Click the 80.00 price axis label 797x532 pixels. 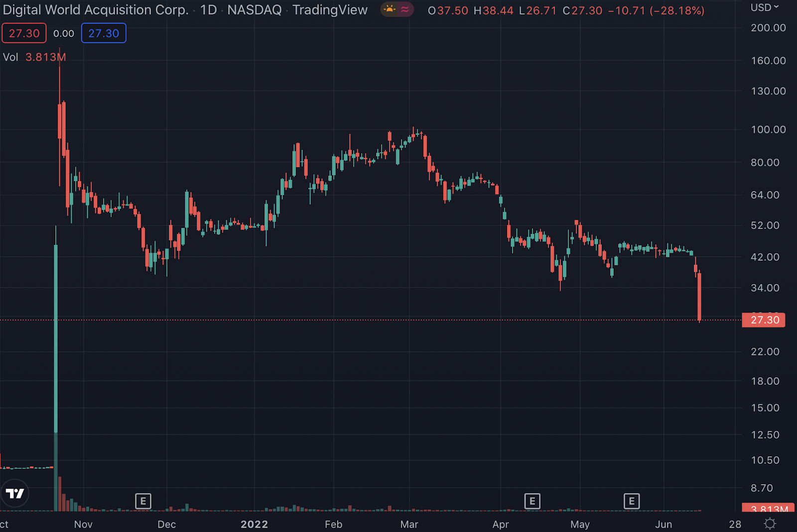[765, 162]
